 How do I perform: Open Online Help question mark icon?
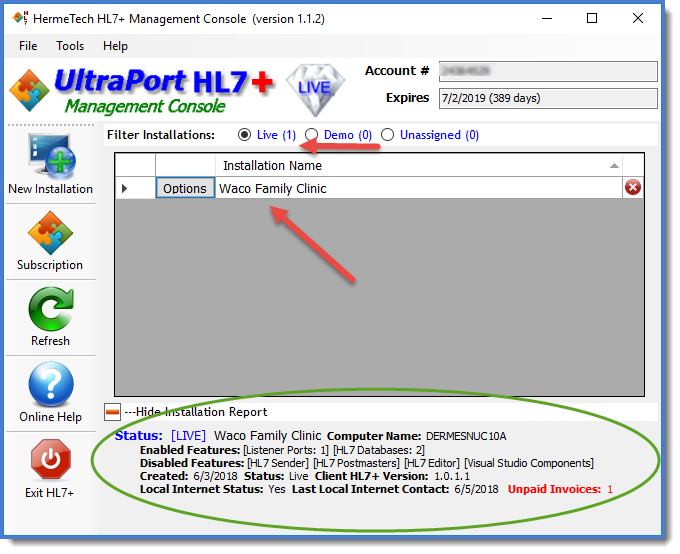point(51,384)
